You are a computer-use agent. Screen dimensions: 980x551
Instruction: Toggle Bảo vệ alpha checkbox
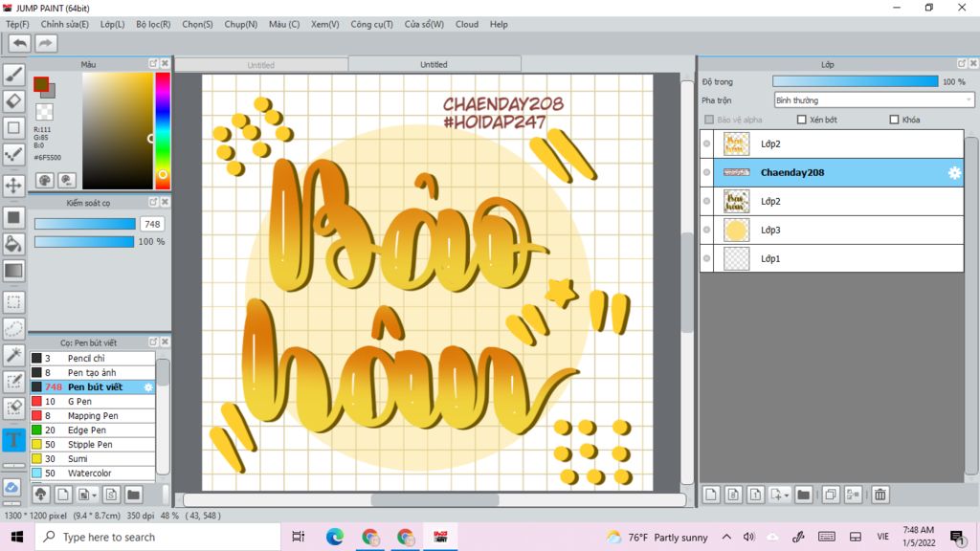[x=709, y=120]
